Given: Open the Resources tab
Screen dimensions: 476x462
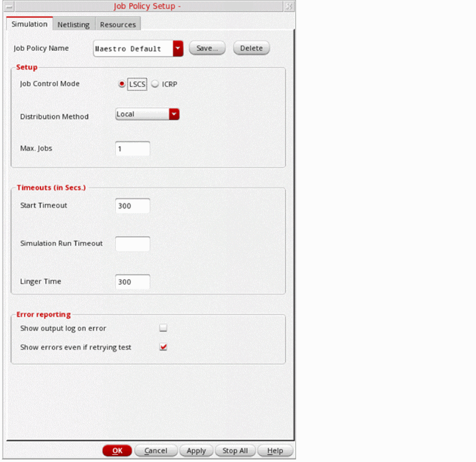Looking at the screenshot, I should (x=118, y=24).
